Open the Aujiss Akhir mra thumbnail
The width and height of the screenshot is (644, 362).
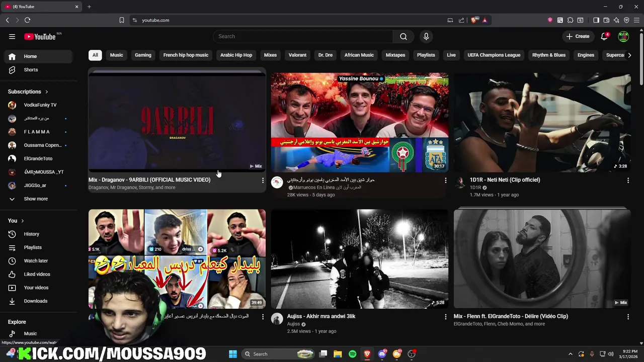pos(360,259)
